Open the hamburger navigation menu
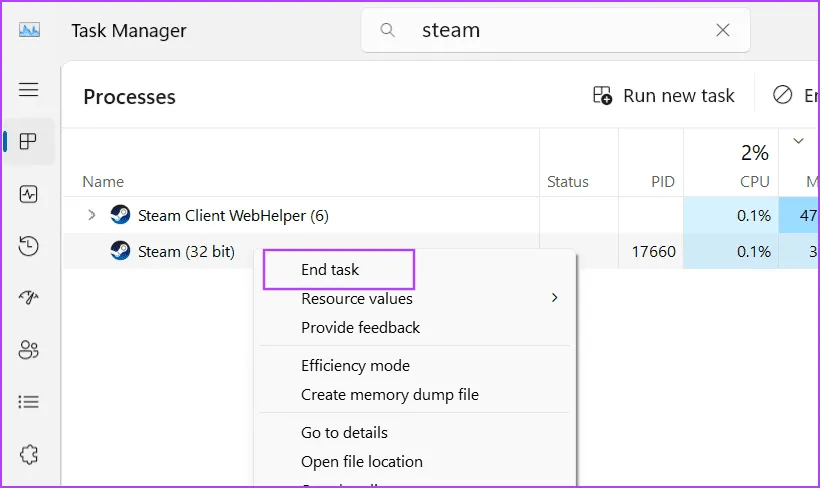Screen dimensions: 820x488 pyautogui.click(x=29, y=90)
